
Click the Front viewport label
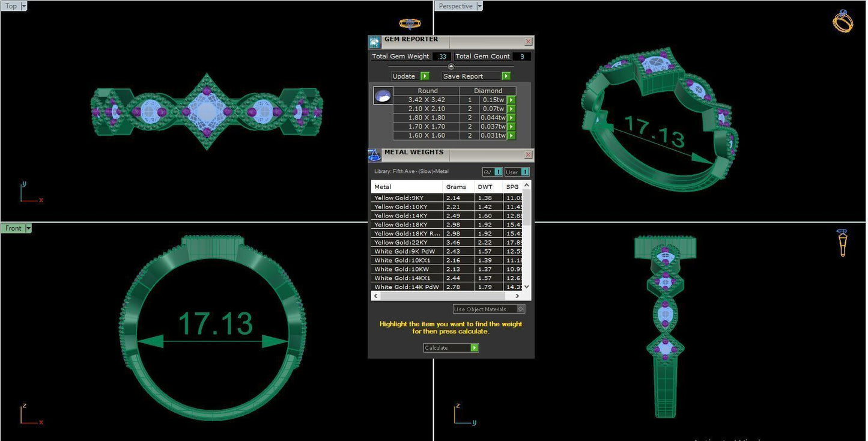point(13,228)
